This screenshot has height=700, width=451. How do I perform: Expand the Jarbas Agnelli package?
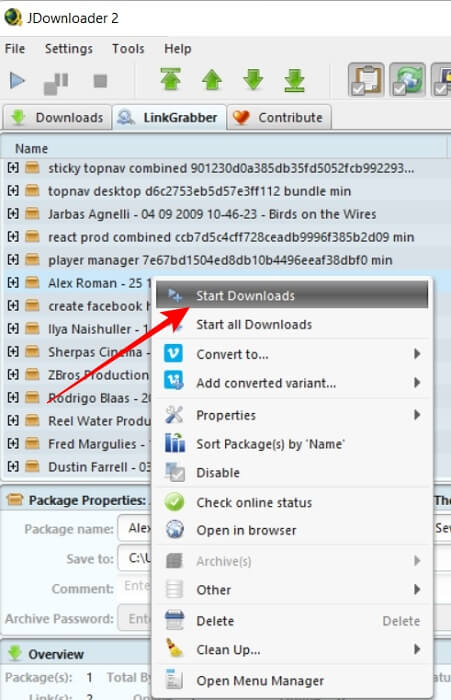(x=13, y=214)
